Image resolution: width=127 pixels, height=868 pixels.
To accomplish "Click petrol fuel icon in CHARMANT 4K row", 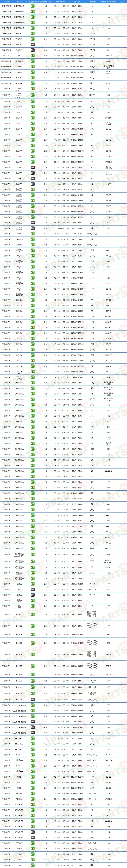I will tap(33, 6).
